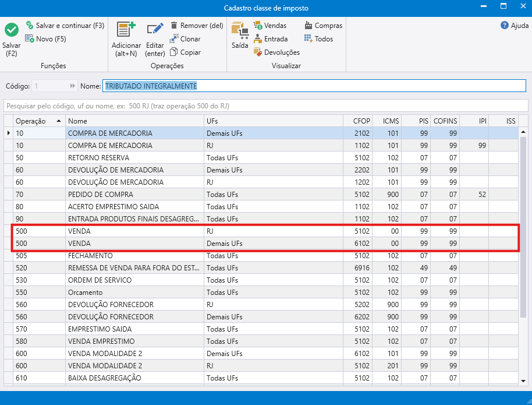This screenshot has height=405, width=532.
Task: Click the vertical scrollbar thumb
Action: (523, 228)
